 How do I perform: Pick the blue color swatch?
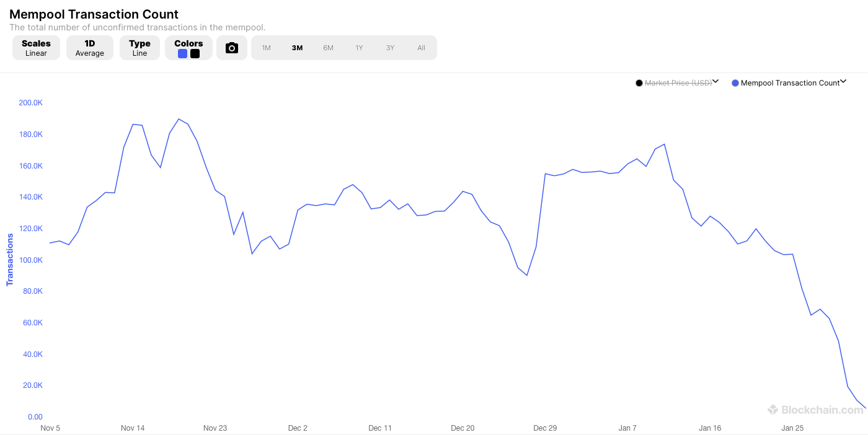[182, 54]
